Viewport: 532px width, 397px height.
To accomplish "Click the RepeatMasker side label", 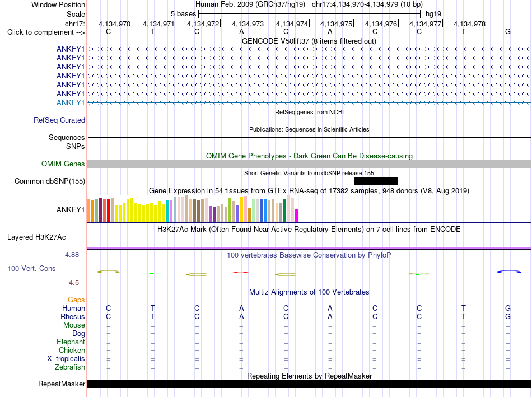I will 62,384.
